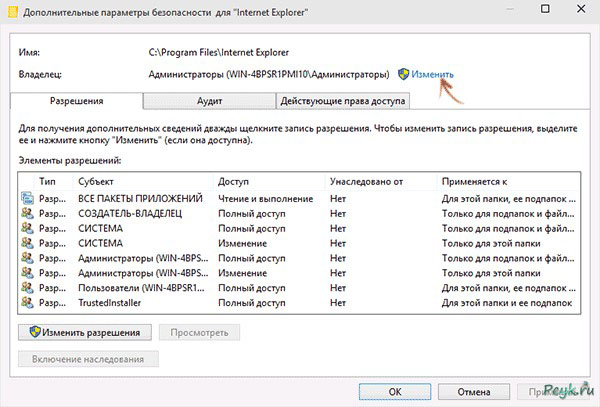This screenshot has width=600, height=407.
Task: Click the user icon of СИСТЕМА Полный доступ row
Action: [27, 228]
